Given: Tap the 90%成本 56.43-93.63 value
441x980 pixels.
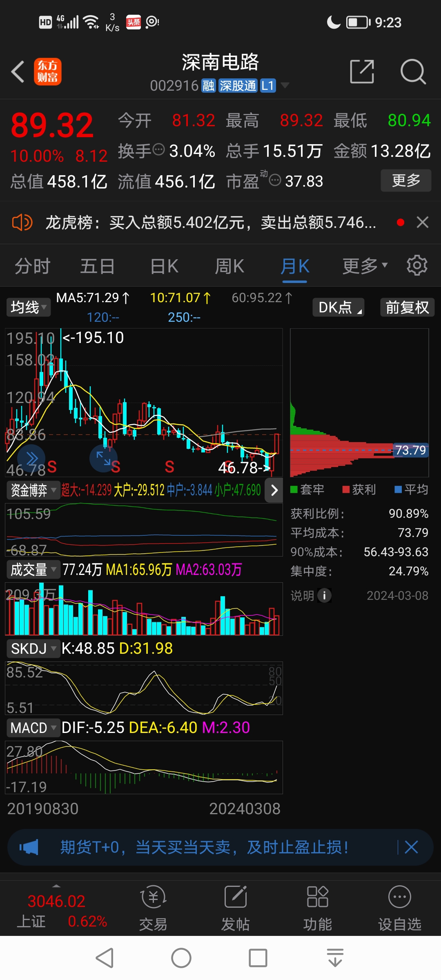Looking at the screenshot, I should [396, 552].
